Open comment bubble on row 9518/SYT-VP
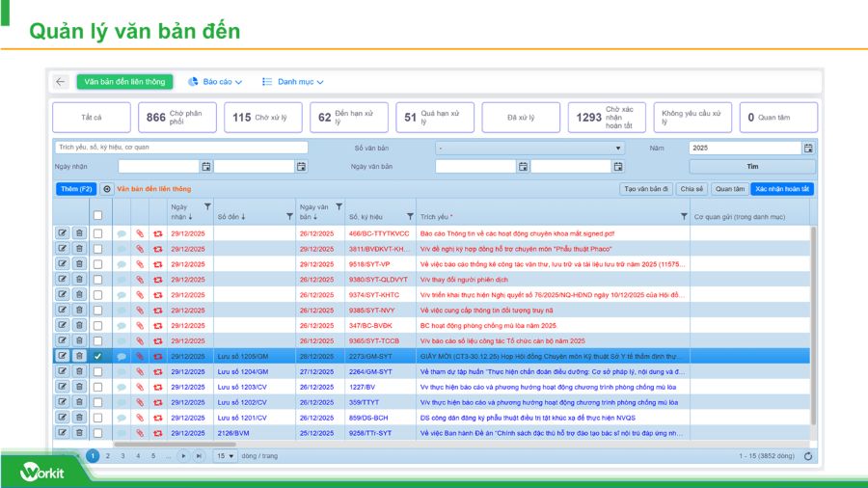 click(x=122, y=264)
